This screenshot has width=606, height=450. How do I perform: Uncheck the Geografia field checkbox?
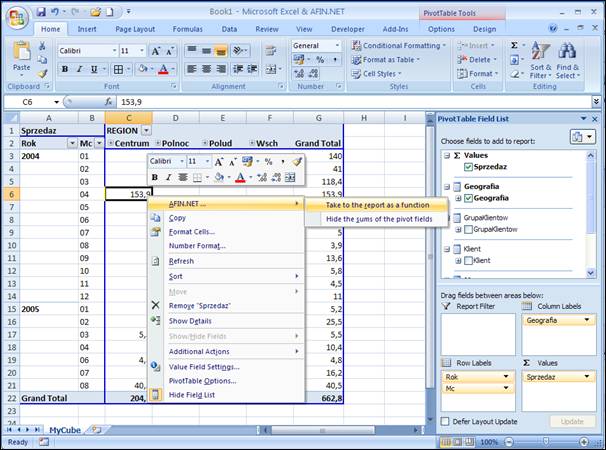click(x=468, y=198)
